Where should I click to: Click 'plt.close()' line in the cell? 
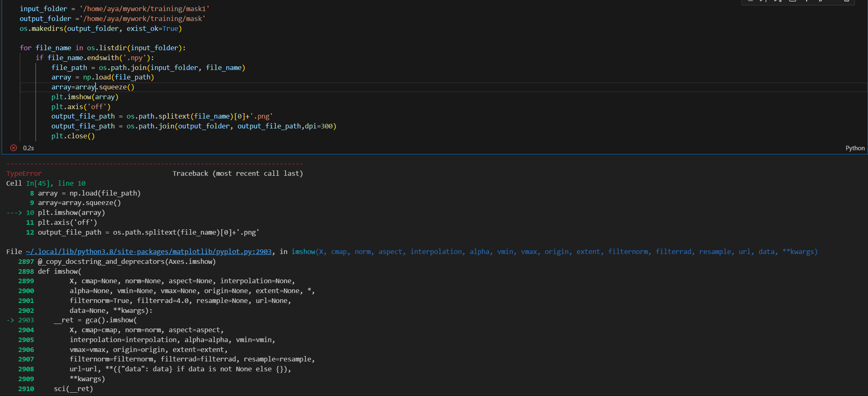73,136
